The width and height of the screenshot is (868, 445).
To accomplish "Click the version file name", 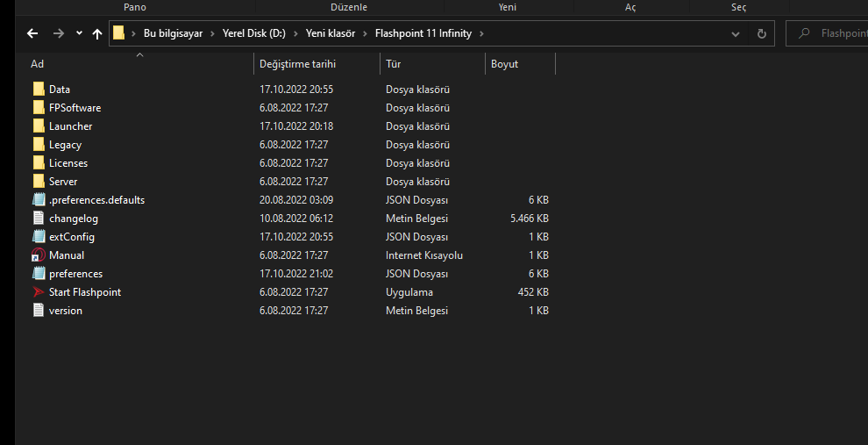I will tap(66, 311).
